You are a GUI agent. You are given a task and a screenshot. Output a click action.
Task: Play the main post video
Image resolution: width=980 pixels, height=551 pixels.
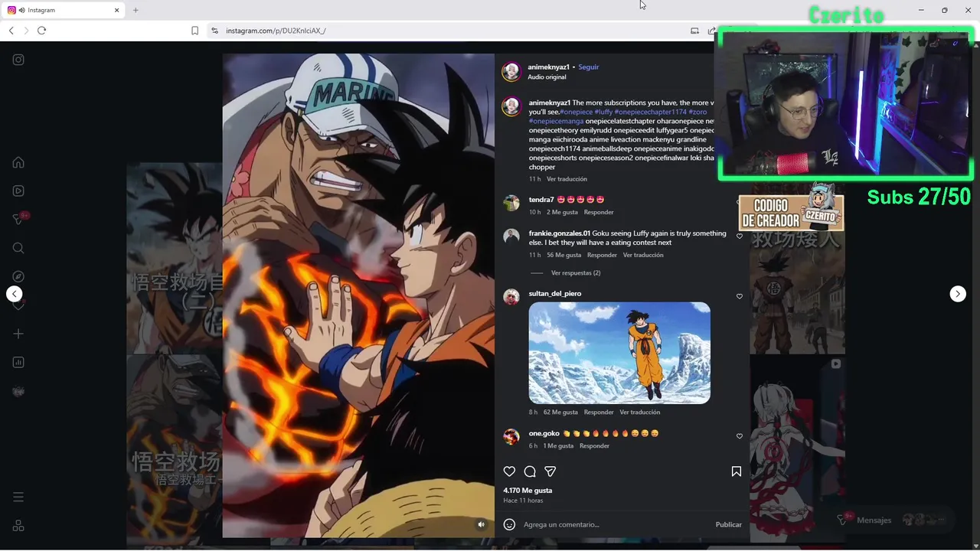click(358, 295)
